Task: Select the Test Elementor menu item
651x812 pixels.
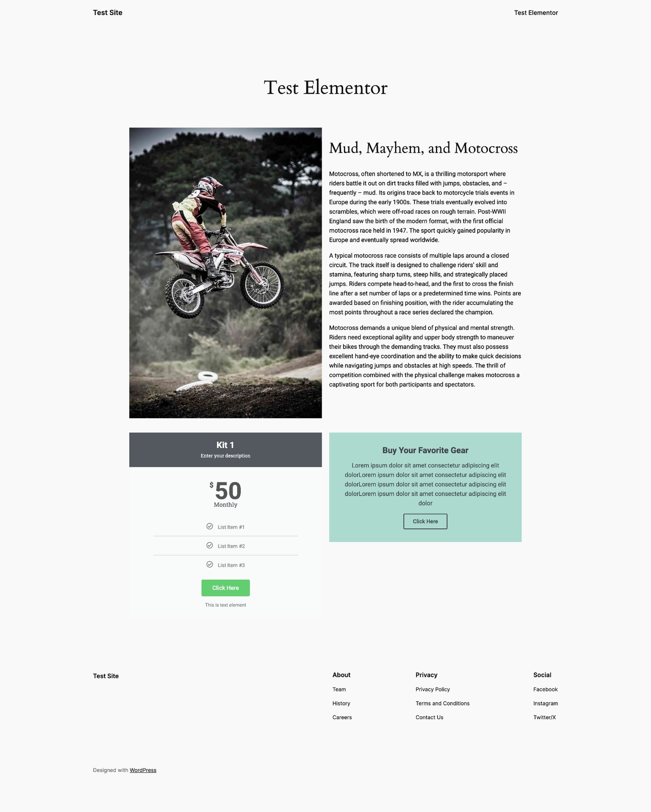Action: 535,13
